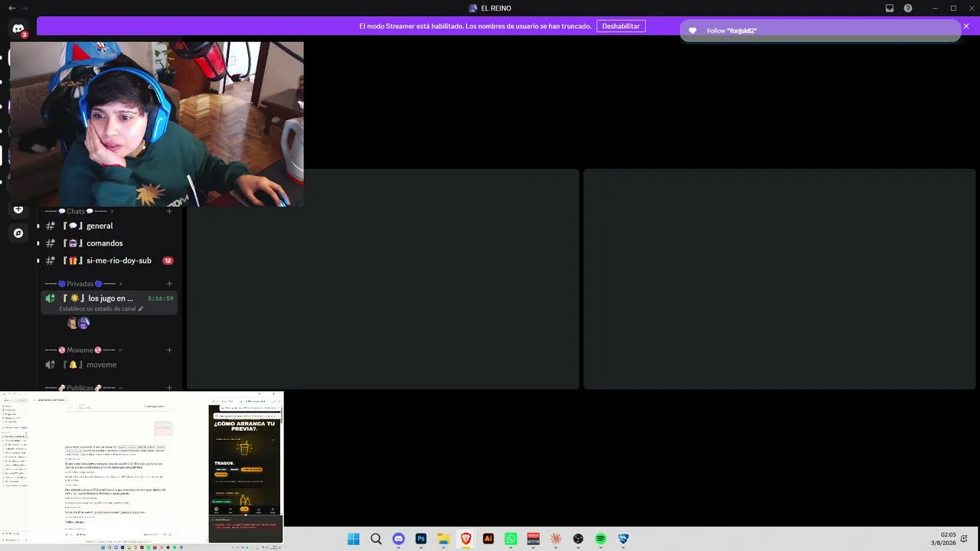
Task: Open the Discord inbox icon
Action: tap(890, 8)
